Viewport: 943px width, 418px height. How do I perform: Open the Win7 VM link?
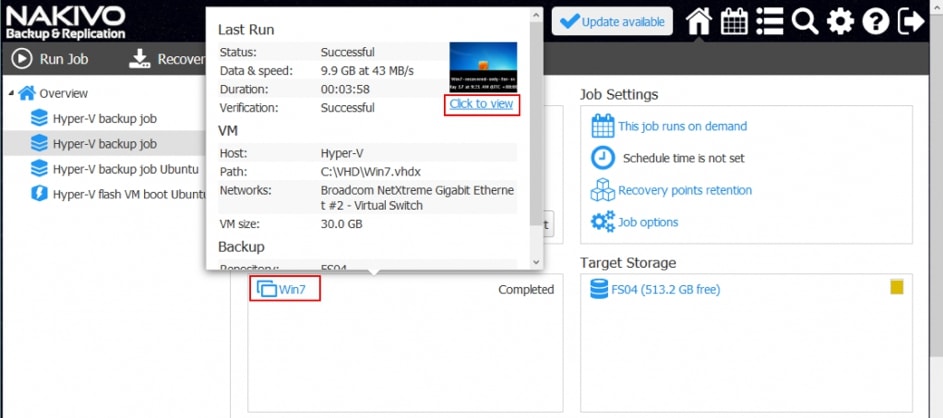(292, 290)
